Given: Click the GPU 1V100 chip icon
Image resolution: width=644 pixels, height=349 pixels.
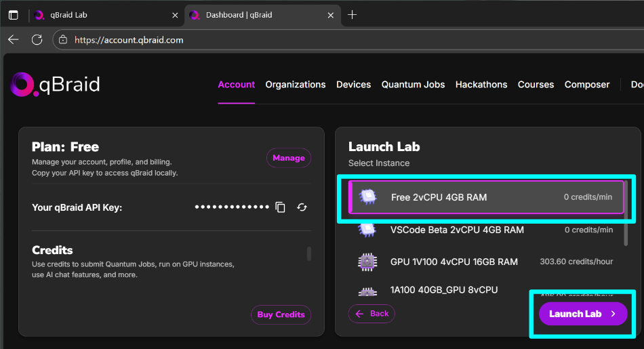Looking at the screenshot, I should 367,262.
